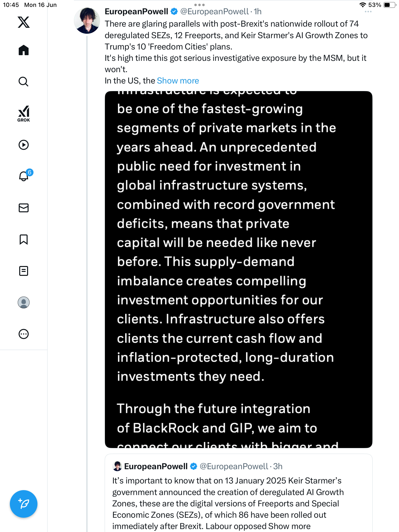Expand quoted tweet's Show more
Image resolution: width=399 pixels, height=532 pixels.
click(289, 526)
